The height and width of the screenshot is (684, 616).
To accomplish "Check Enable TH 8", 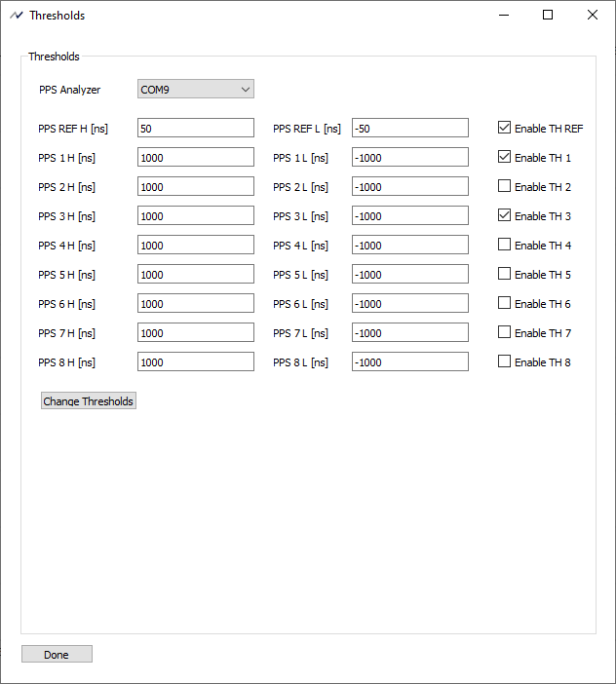I will pyautogui.click(x=504, y=361).
